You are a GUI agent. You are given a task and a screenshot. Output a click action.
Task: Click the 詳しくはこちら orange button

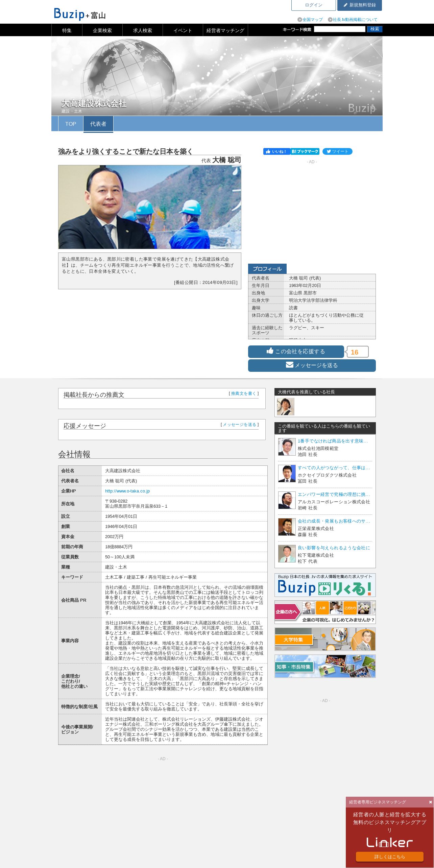coord(389,857)
